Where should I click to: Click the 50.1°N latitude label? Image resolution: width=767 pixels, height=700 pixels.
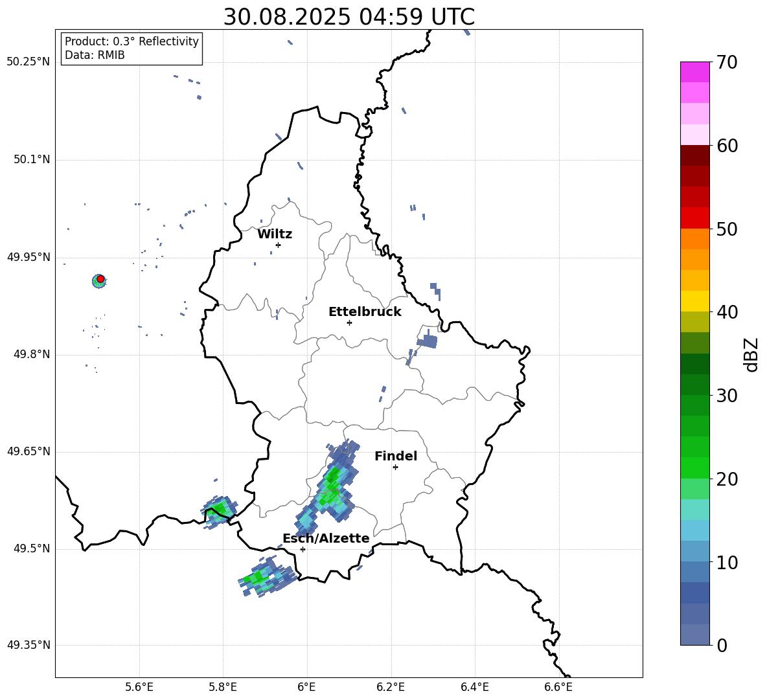[31, 160]
